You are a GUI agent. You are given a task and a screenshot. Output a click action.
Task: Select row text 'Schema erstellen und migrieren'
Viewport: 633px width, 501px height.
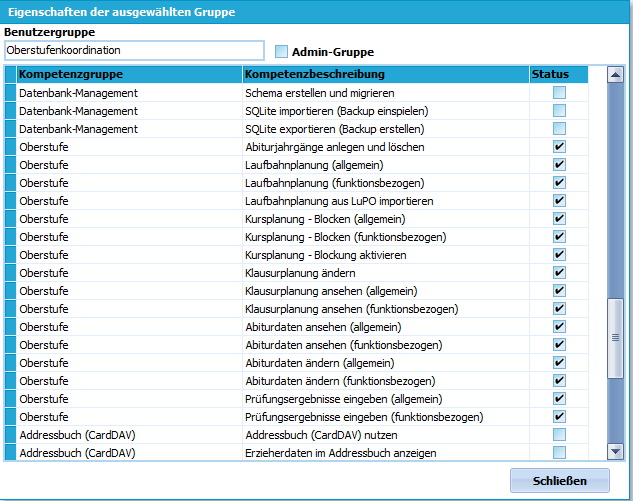pyautogui.click(x=320, y=93)
